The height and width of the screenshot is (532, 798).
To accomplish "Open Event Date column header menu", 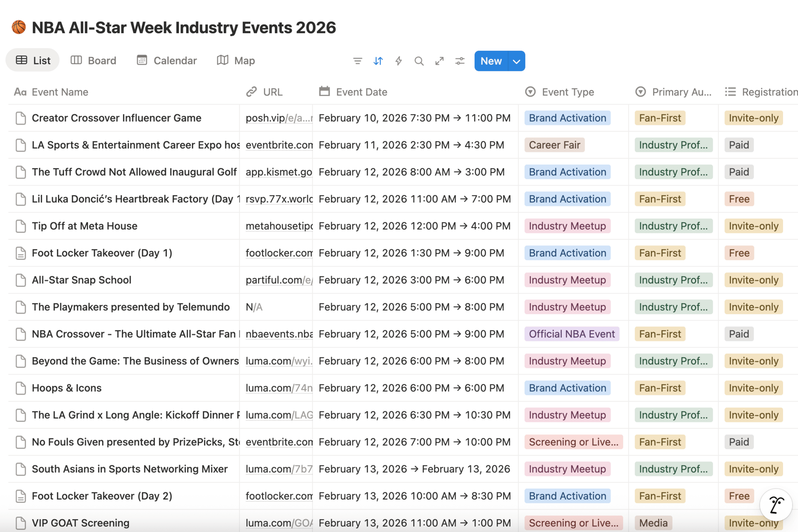I will coord(361,92).
